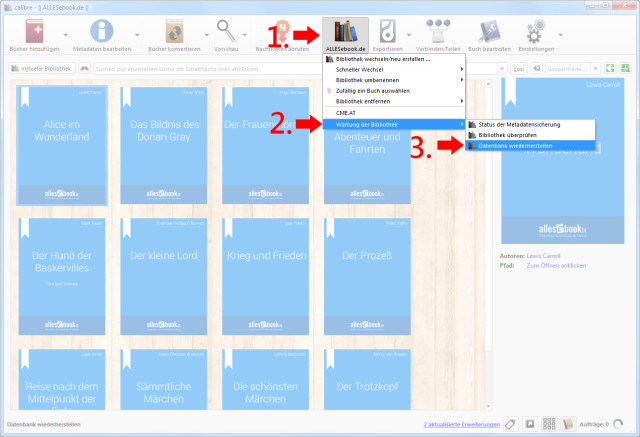Click the Exportieren toolbar icon
640x437 pixels.
387,31
